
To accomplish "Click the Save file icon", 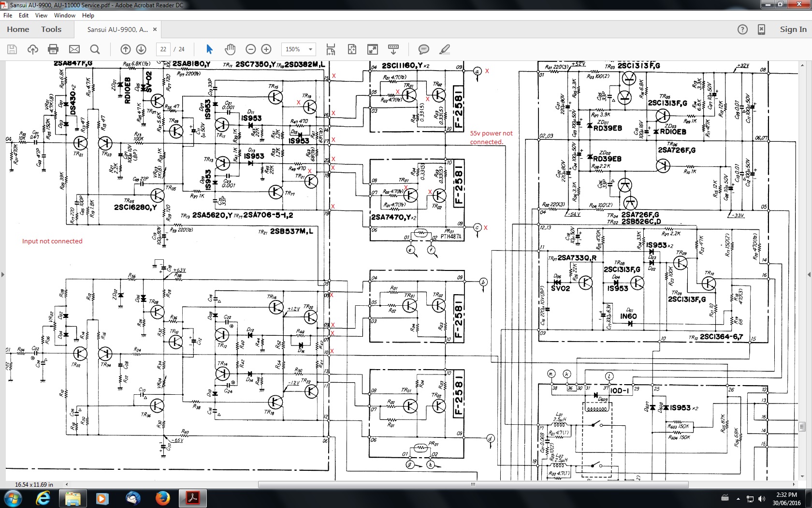I will click(x=12, y=49).
